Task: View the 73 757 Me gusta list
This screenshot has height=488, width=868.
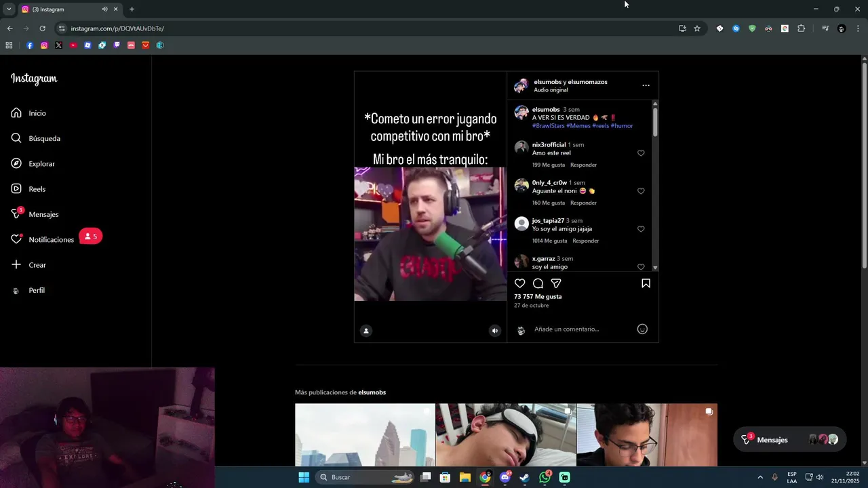Action: pyautogui.click(x=538, y=297)
